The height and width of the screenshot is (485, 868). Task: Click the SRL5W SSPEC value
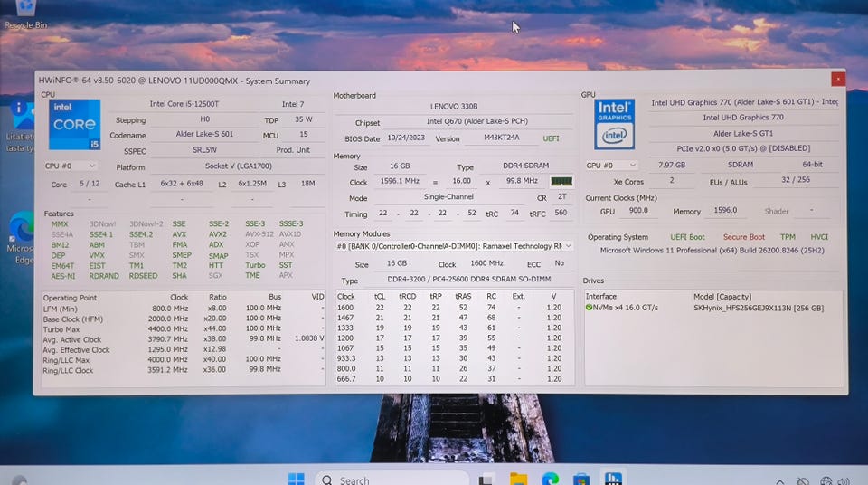point(204,150)
